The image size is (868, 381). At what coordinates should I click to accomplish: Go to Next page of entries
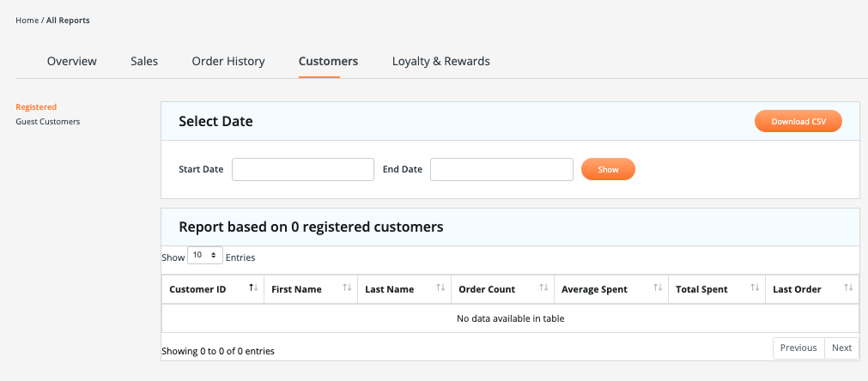[841, 348]
